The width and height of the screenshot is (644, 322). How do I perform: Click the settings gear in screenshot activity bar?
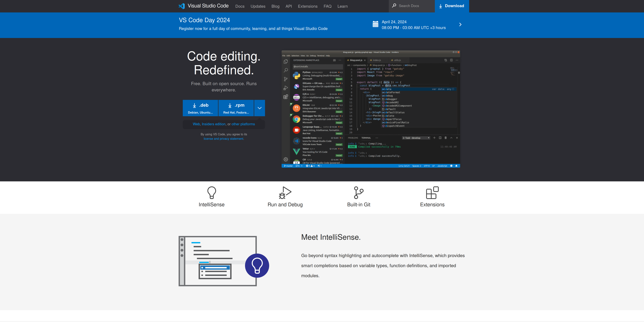click(286, 159)
